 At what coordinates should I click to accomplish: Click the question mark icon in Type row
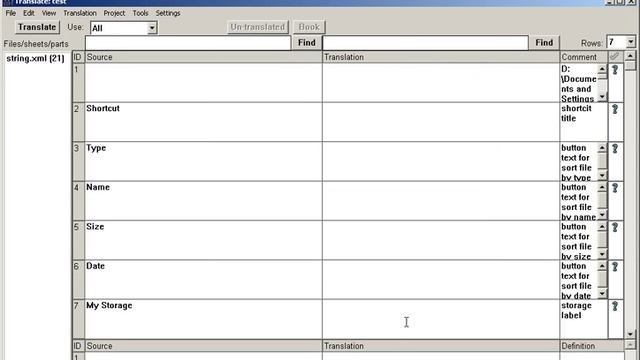click(x=615, y=149)
